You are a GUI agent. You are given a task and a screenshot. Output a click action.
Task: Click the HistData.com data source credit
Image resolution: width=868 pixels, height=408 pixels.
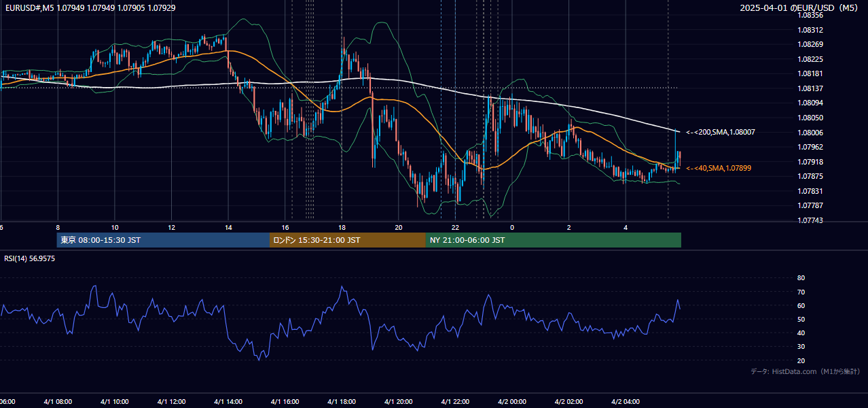(x=806, y=371)
